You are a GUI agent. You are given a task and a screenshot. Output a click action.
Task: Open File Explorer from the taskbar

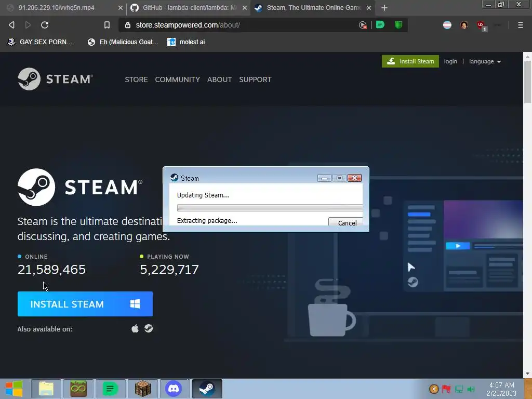click(46, 389)
